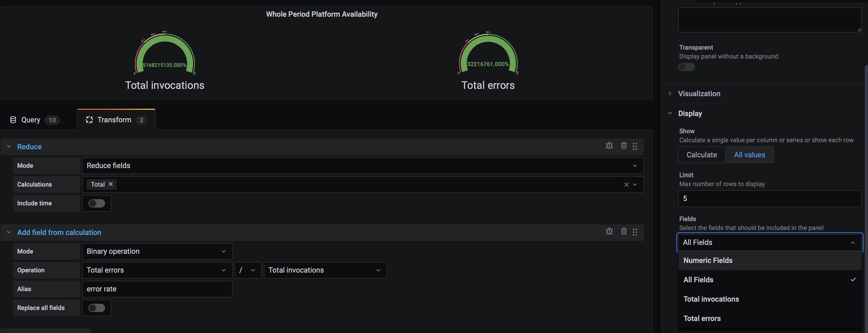The image size is (868, 333).
Task: Delete the Add field from calculation transformation
Action: [x=624, y=232]
